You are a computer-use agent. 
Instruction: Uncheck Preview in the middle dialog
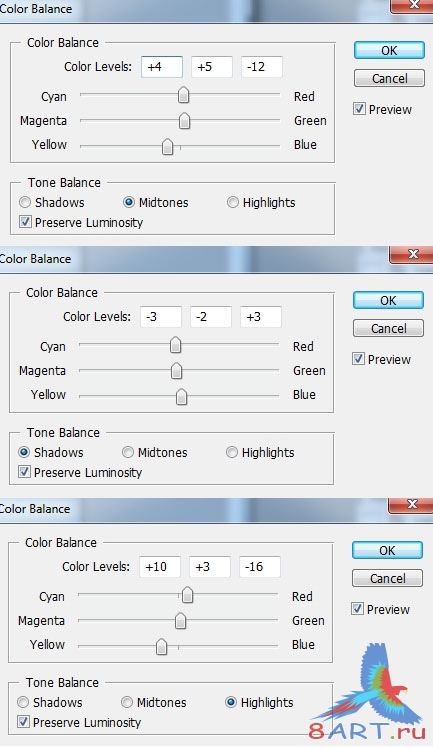click(358, 359)
